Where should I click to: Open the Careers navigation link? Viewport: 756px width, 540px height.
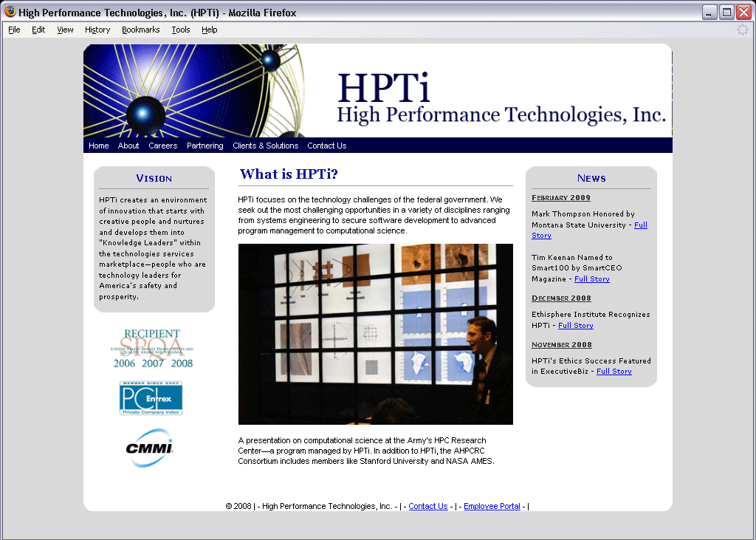click(x=162, y=146)
